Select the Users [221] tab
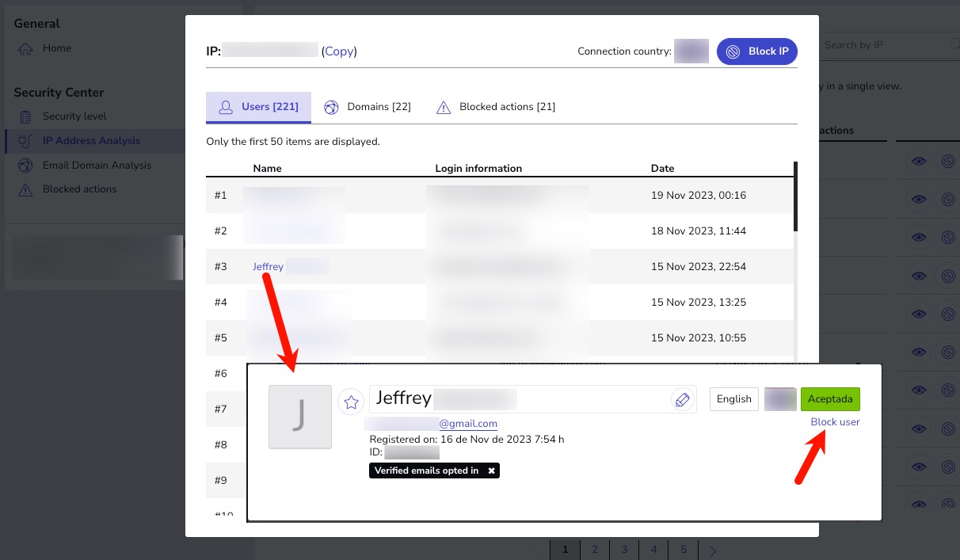This screenshot has width=960, height=560. pos(258,107)
